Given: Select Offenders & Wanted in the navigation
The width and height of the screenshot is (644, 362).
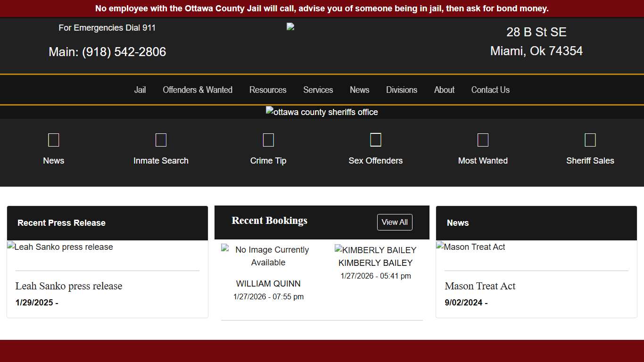Looking at the screenshot, I should tap(198, 90).
